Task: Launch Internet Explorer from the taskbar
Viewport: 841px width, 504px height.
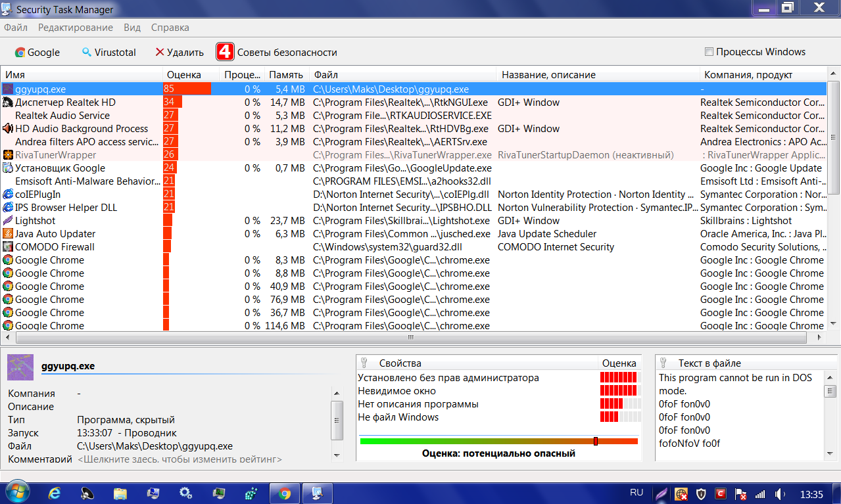Action: (x=55, y=493)
